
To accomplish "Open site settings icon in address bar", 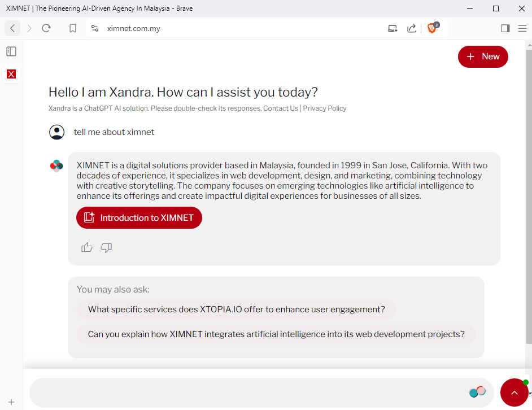I will [95, 28].
